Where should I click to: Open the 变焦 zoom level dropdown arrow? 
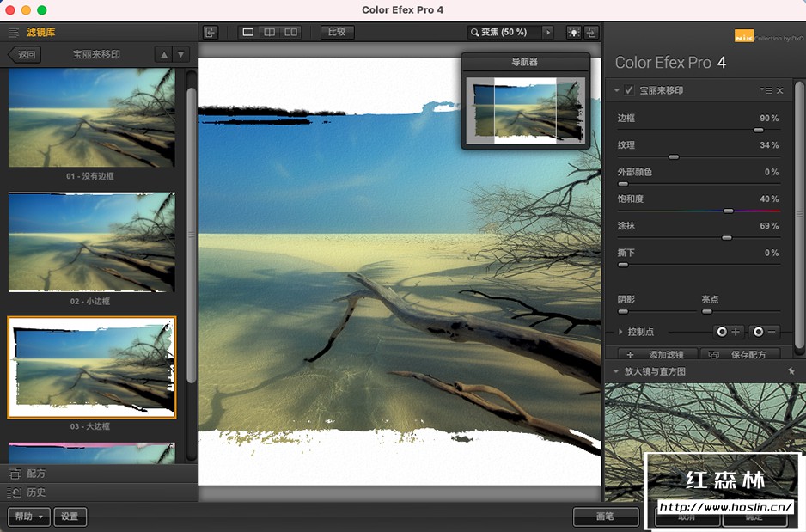click(x=547, y=32)
